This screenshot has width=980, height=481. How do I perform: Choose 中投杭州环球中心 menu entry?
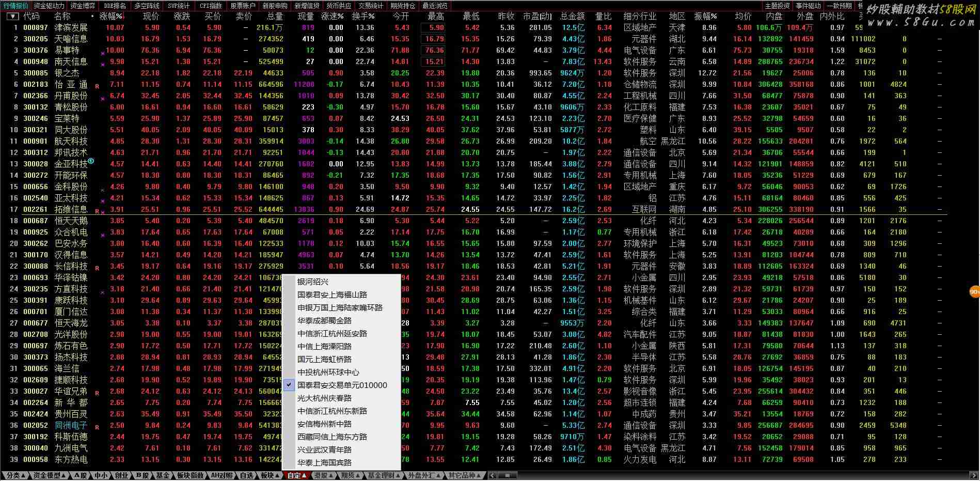[x=341, y=372]
